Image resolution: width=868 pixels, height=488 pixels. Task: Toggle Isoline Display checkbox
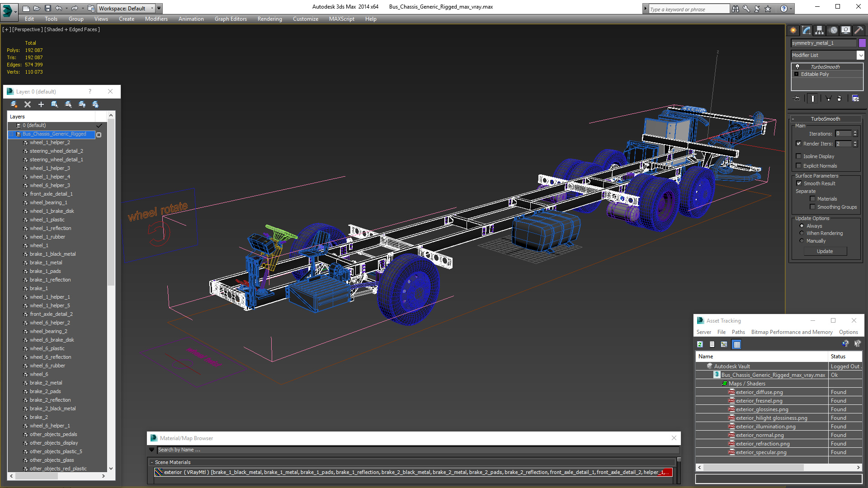pyautogui.click(x=798, y=156)
